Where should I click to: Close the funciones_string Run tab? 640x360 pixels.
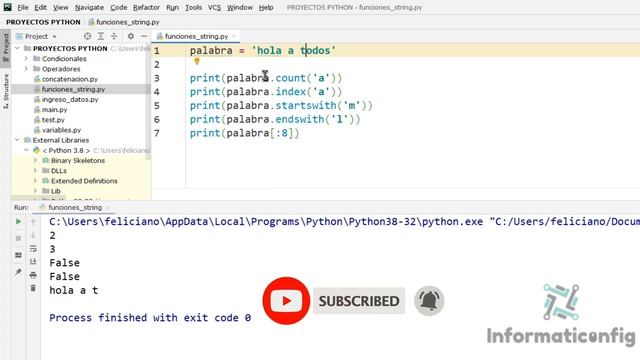107,208
